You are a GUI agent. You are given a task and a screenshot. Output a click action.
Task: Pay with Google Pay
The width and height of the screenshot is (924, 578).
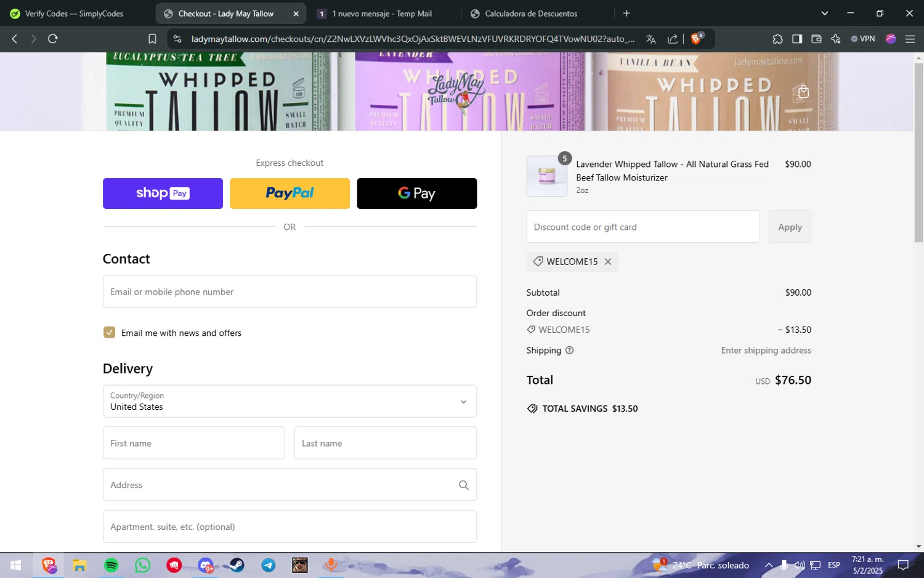(x=417, y=193)
